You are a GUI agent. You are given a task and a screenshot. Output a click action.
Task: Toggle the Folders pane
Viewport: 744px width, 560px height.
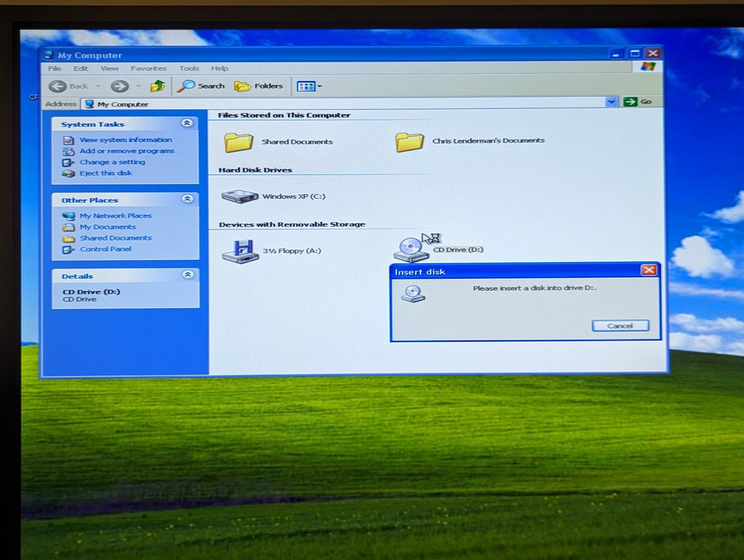[259, 86]
